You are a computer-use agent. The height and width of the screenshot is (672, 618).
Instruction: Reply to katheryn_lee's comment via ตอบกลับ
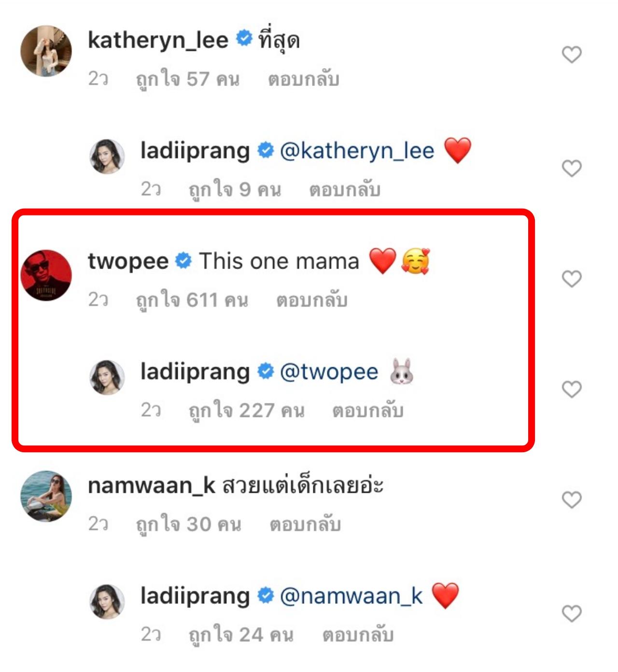pos(303,79)
